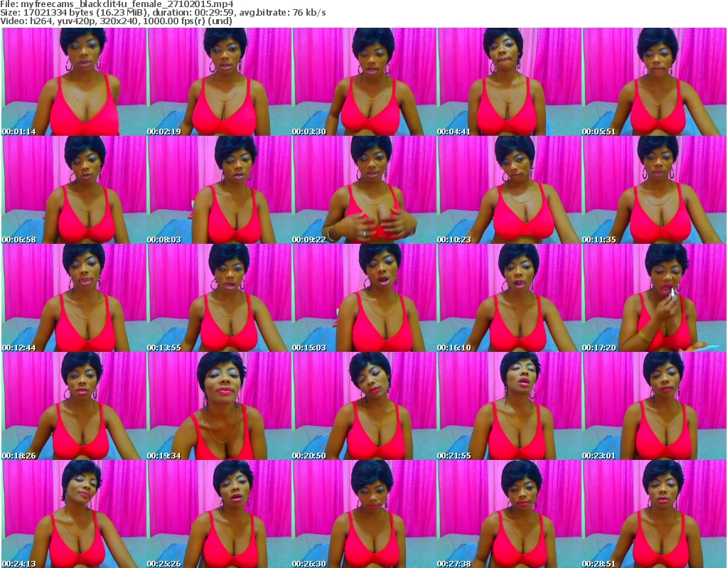Choose the 00:21:55 preview
This screenshot has height=568, width=728.
click(509, 406)
